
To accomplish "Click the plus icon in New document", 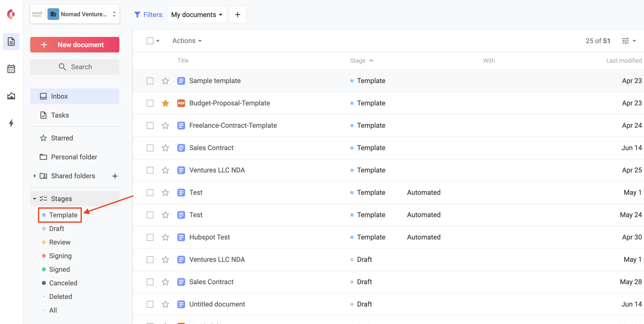I will [x=44, y=45].
